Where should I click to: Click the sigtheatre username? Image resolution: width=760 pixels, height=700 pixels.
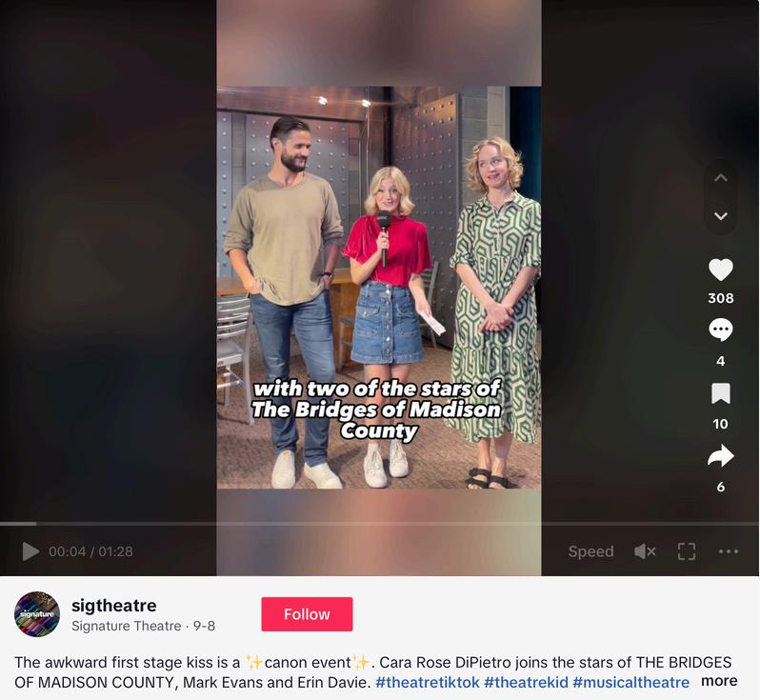pyautogui.click(x=114, y=606)
